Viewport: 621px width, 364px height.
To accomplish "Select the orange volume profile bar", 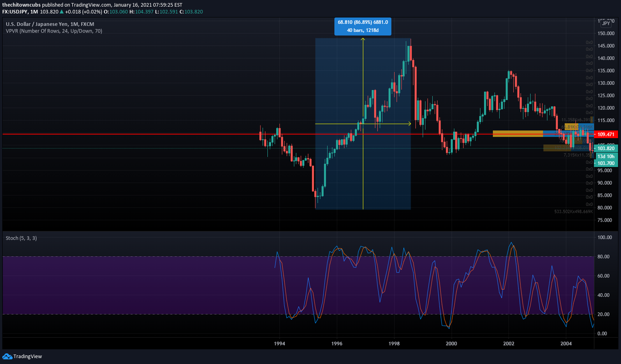I will pyautogui.click(x=518, y=134).
